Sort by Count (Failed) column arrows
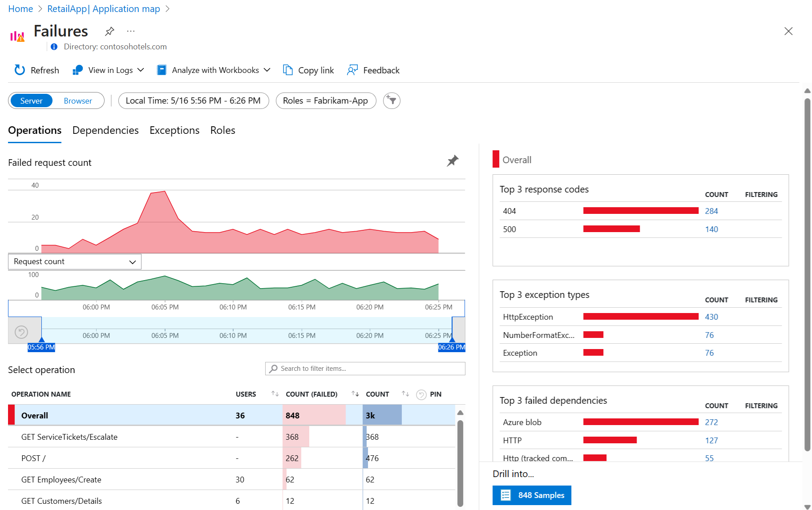 tap(355, 394)
